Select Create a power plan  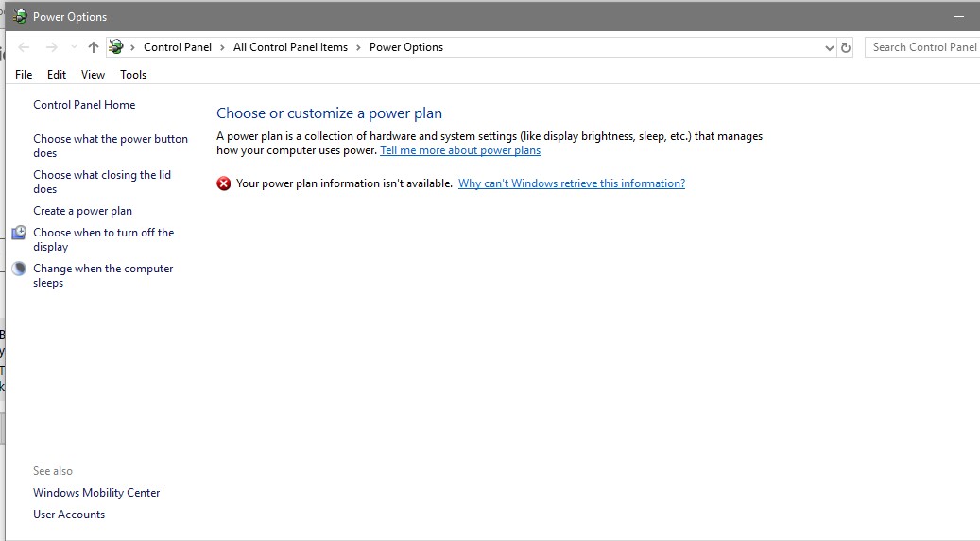point(82,211)
